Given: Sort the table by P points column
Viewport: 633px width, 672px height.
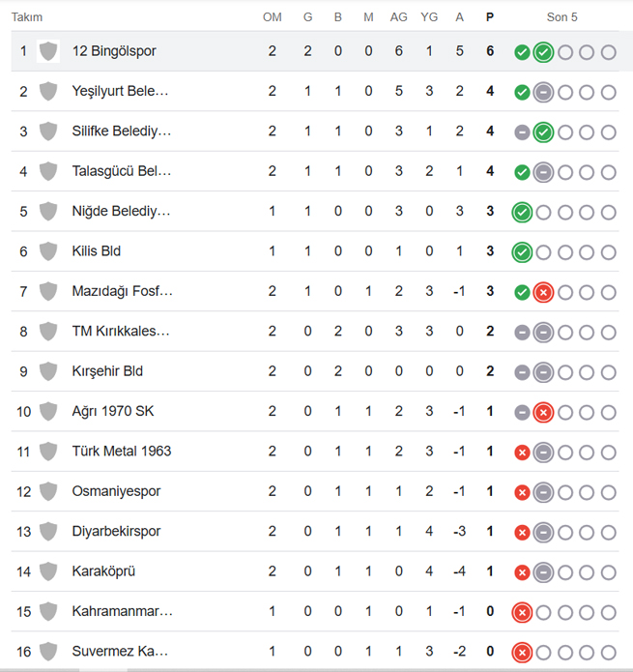Looking at the screenshot, I should click(x=490, y=17).
